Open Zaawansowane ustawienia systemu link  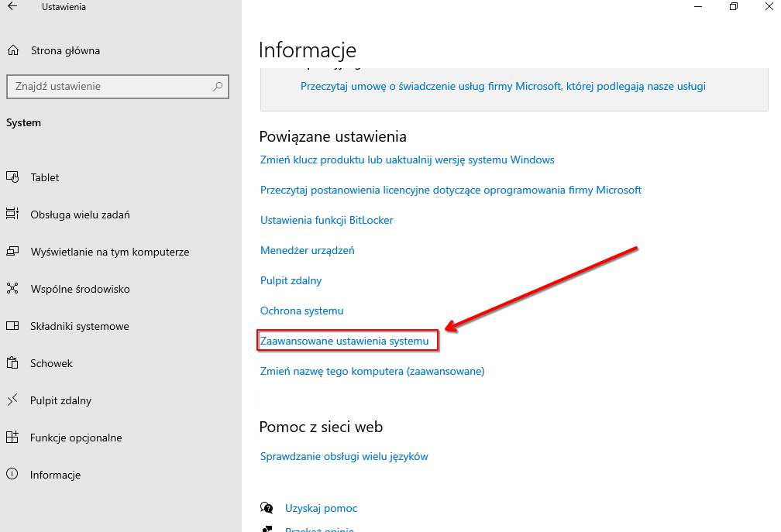click(x=345, y=341)
